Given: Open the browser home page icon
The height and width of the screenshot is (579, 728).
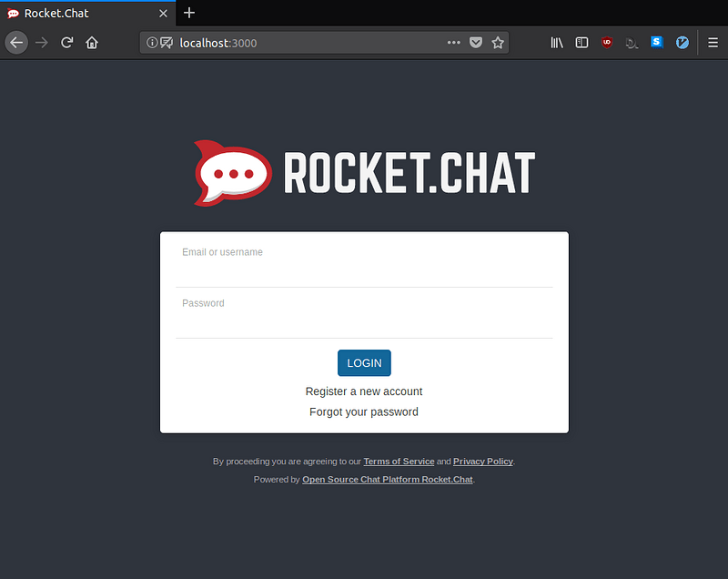Looking at the screenshot, I should (92, 43).
